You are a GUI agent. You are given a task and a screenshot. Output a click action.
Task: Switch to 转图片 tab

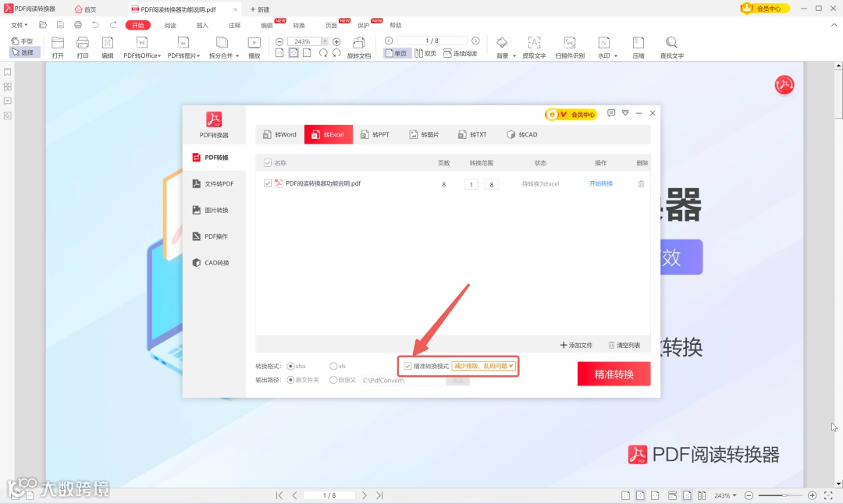[x=424, y=134]
